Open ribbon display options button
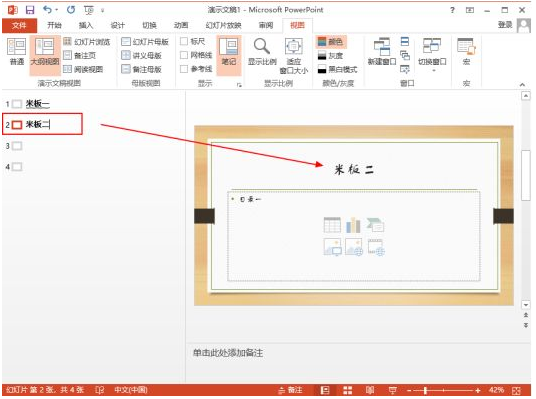Screen dimensions: 536x399 coord(470,10)
